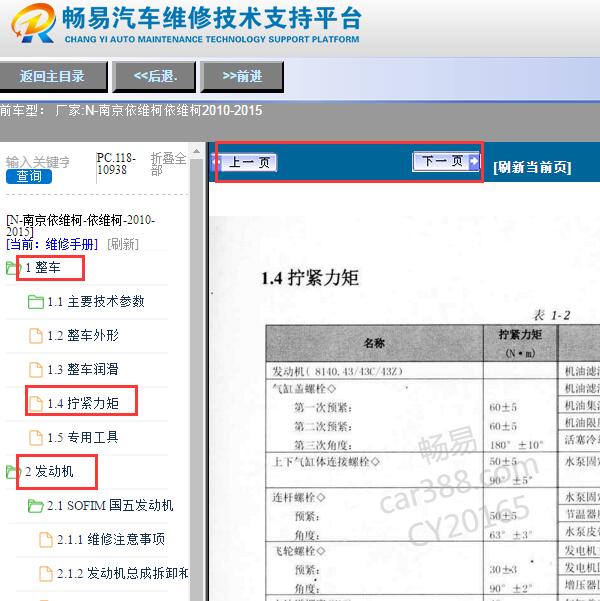
Task: Click the 拧紧力矩 (N·m) column header
Action: [x=520, y=343]
